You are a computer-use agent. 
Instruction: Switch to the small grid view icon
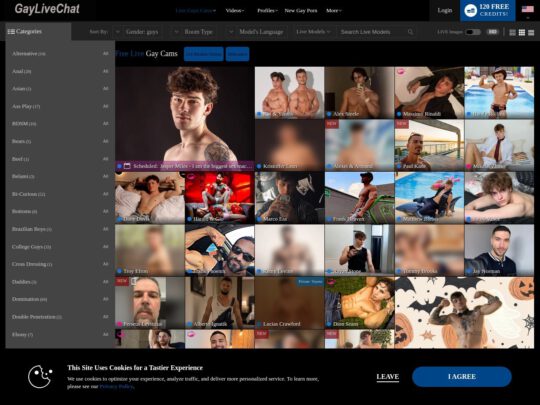pos(512,32)
